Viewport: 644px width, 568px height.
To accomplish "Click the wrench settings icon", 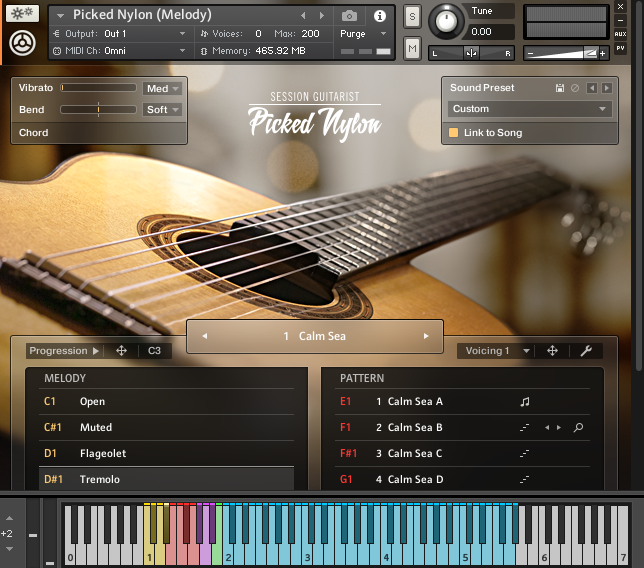I will 586,351.
